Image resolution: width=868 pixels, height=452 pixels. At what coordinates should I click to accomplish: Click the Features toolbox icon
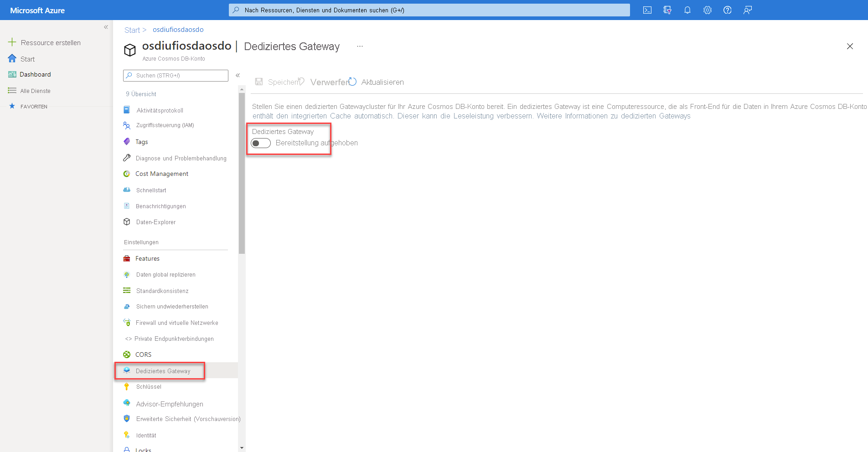tap(127, 258)
